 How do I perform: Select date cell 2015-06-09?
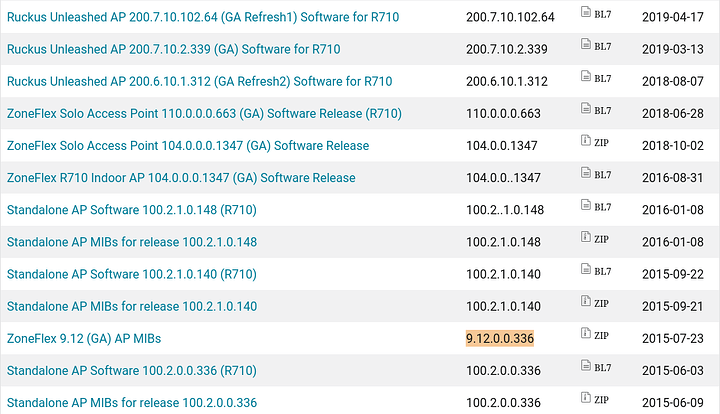(x=673, y=403)
